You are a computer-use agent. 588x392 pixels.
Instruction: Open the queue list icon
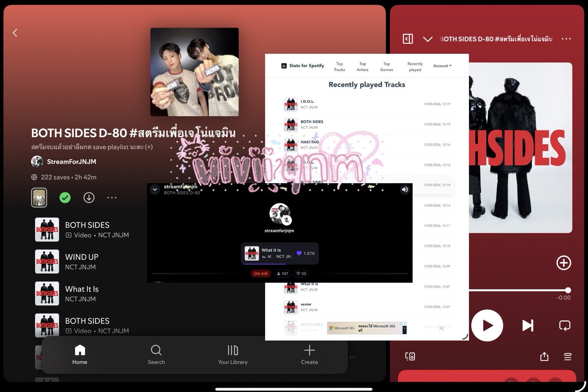click(568, 356)
